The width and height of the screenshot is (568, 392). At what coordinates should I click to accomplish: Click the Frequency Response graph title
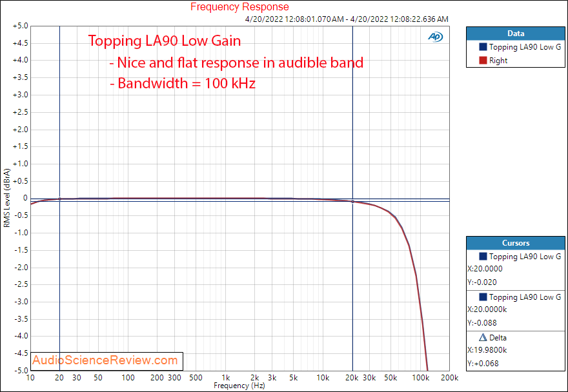tap(239, 6)
